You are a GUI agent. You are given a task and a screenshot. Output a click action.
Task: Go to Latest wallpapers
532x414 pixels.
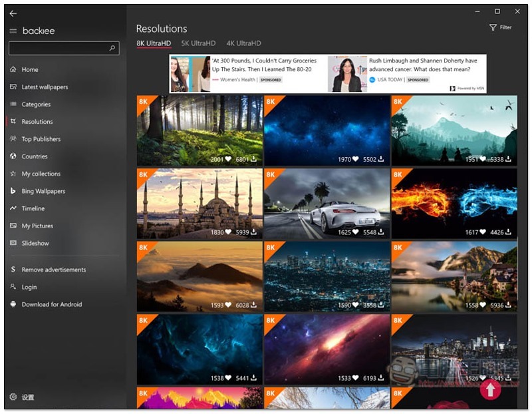coord(45,87)
